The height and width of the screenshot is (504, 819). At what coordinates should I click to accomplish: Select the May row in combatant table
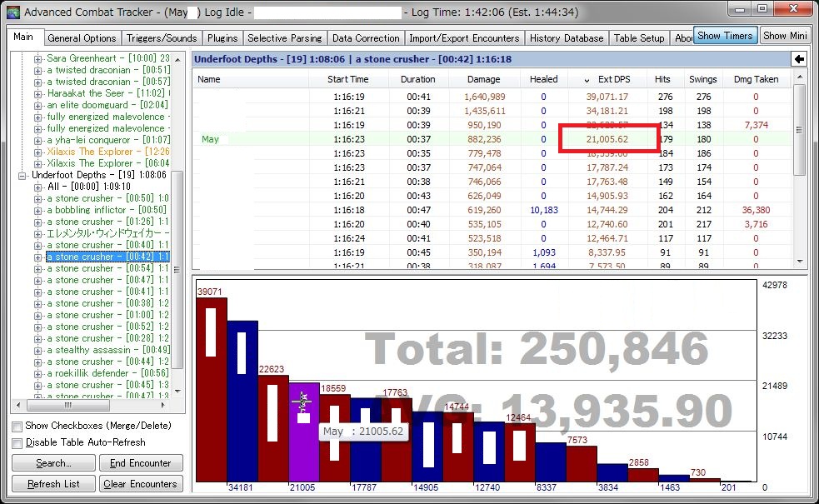click(x=492, y=139)
